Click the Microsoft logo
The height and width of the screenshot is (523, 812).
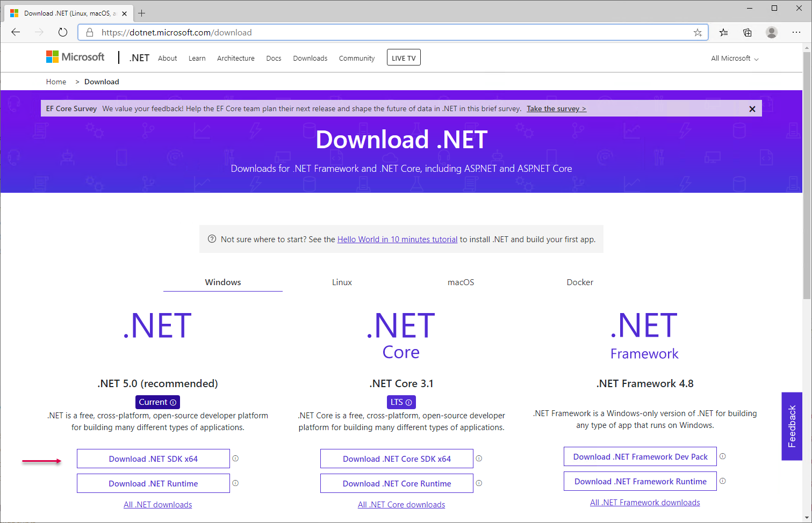(75, 57)
